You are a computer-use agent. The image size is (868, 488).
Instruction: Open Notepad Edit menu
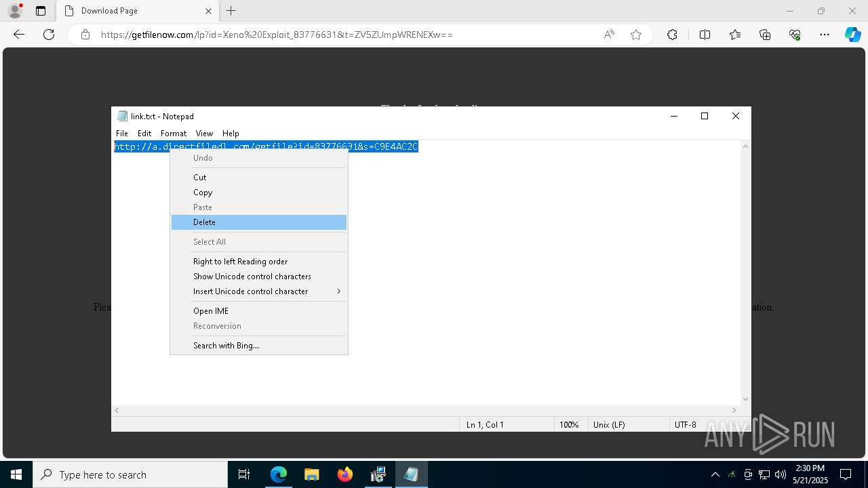[x=144, y=134]
